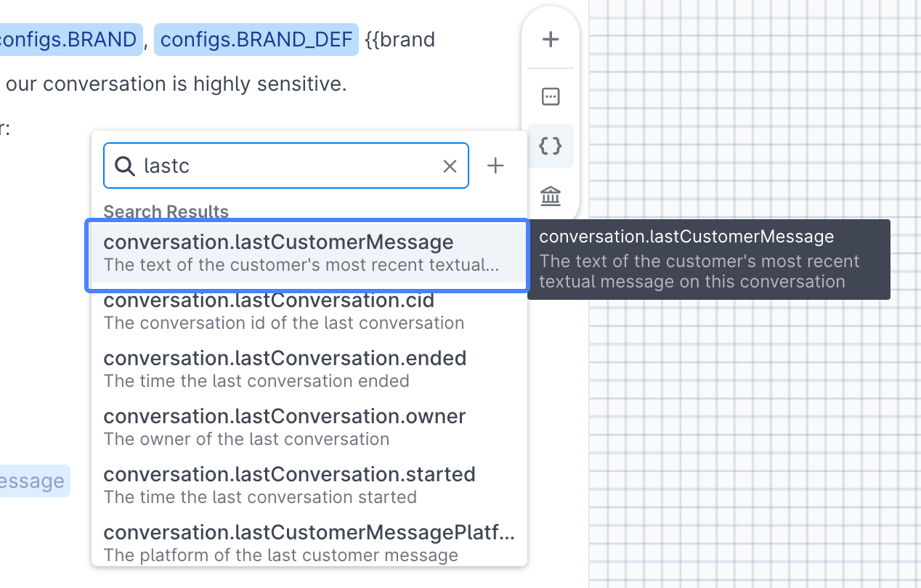Viewport: 921px width, 588px height.
Task: Open the bank library icon in toolbar
Action: click(x=551, y=196)
